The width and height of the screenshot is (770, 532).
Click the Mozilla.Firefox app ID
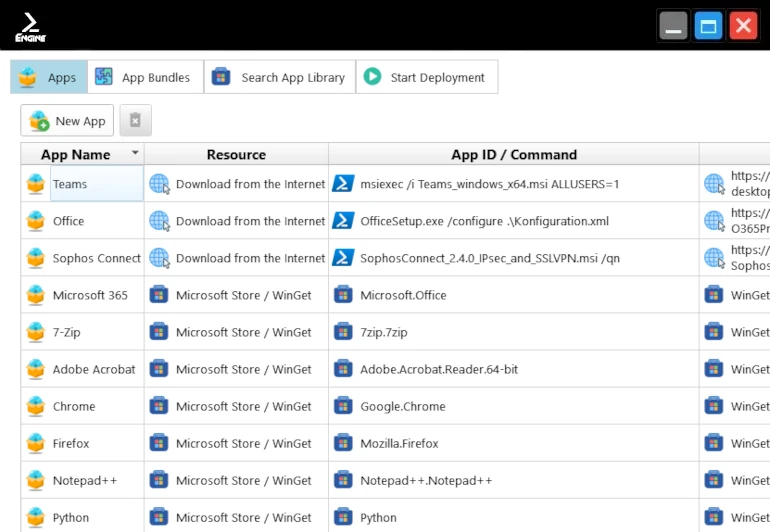[399, 444]
